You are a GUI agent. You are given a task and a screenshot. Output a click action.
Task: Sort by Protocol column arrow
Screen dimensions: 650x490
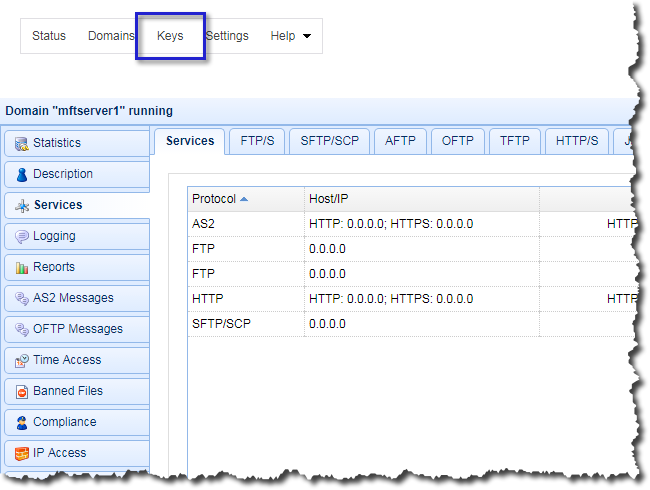pyautogui.click(x=244, y=199)
